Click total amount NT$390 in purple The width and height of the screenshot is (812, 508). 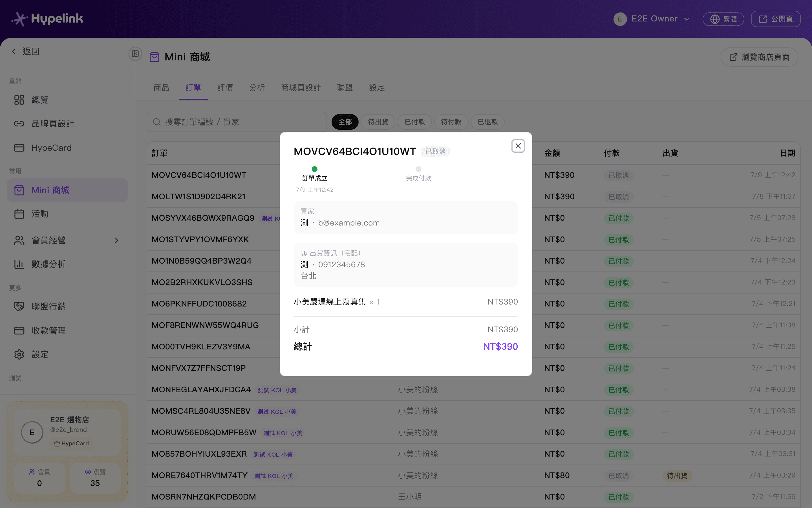[500, 346]
